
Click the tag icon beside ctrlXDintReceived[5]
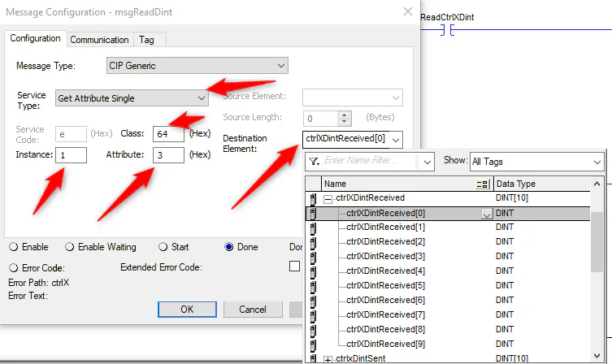point(313,286)
